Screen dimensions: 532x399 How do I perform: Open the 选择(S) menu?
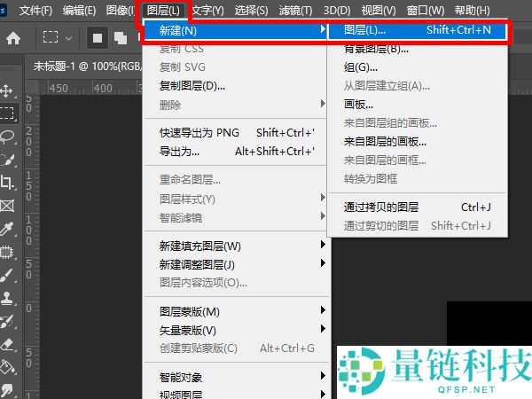(x=251, y=11)
